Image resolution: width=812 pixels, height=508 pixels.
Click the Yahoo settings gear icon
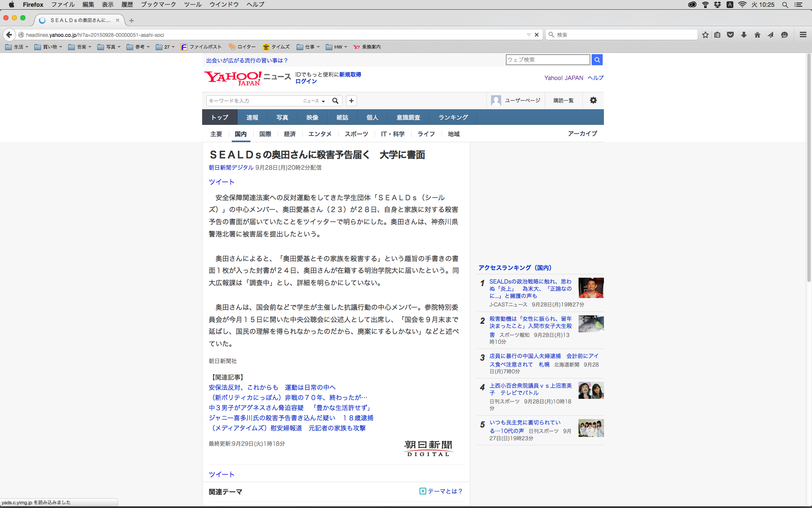click(x=593, y=100)
